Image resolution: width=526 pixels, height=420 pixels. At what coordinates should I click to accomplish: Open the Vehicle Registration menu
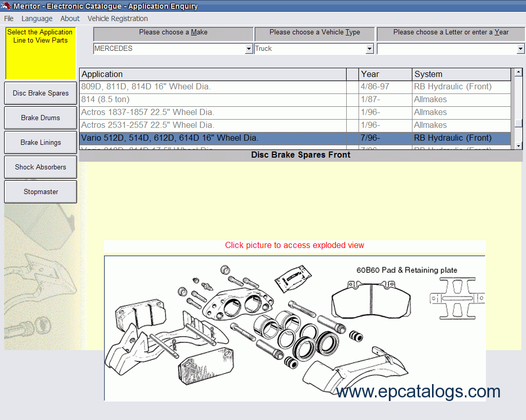118,19
